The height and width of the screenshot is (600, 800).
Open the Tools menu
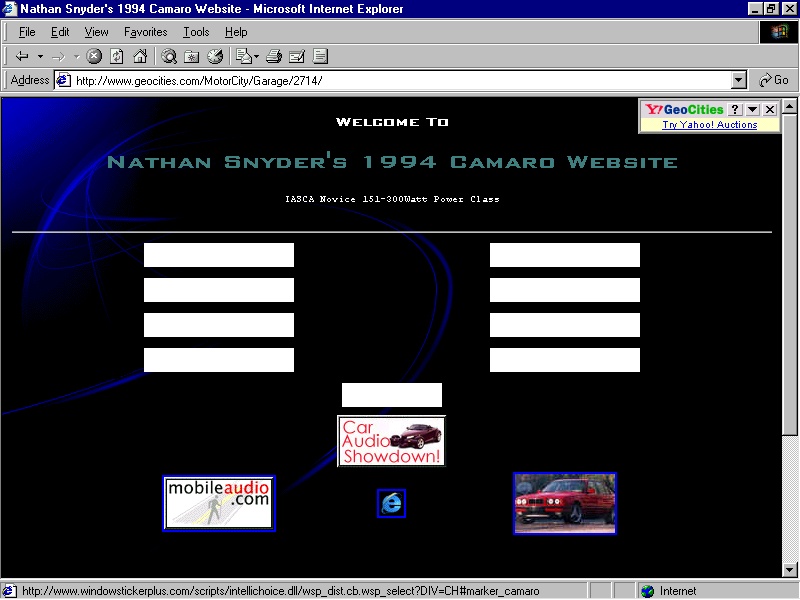click(x=196, y=32)
